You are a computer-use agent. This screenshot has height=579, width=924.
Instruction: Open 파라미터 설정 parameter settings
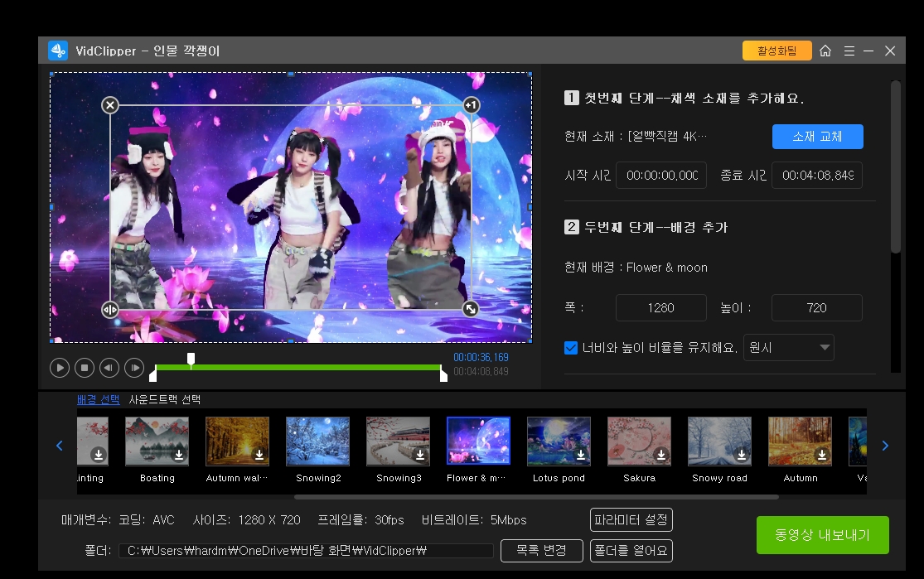point(631,520)
